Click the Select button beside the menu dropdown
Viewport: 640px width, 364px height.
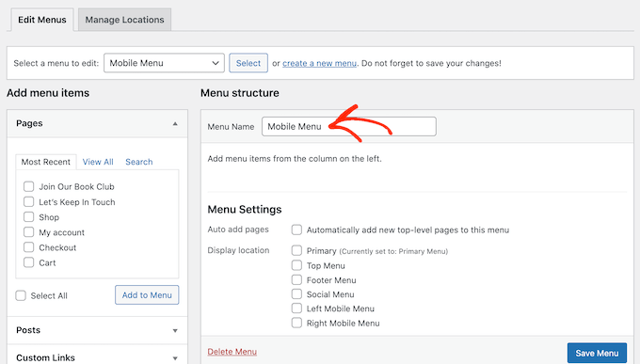[248, 63]
